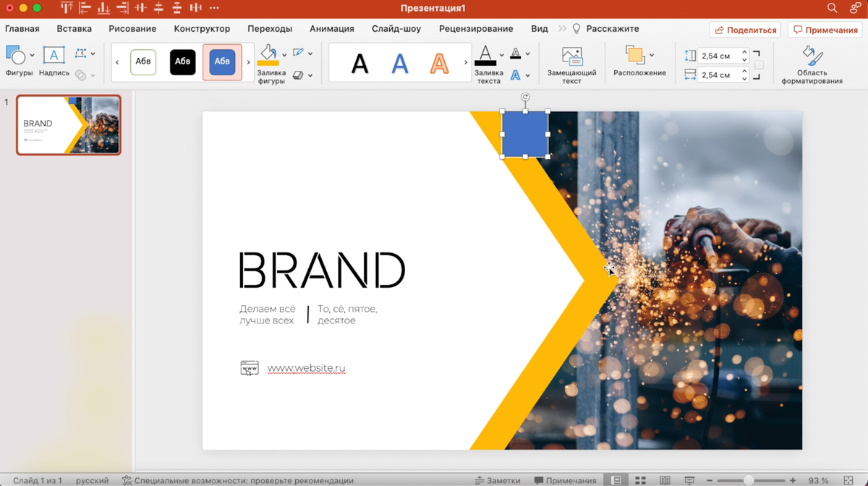Open the Переходы tab

[x=270, y=29]
